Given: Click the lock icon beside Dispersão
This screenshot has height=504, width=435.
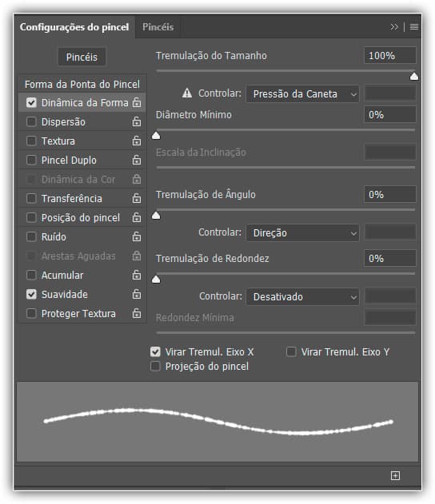Looking at the screenshot, I should 137,121.
